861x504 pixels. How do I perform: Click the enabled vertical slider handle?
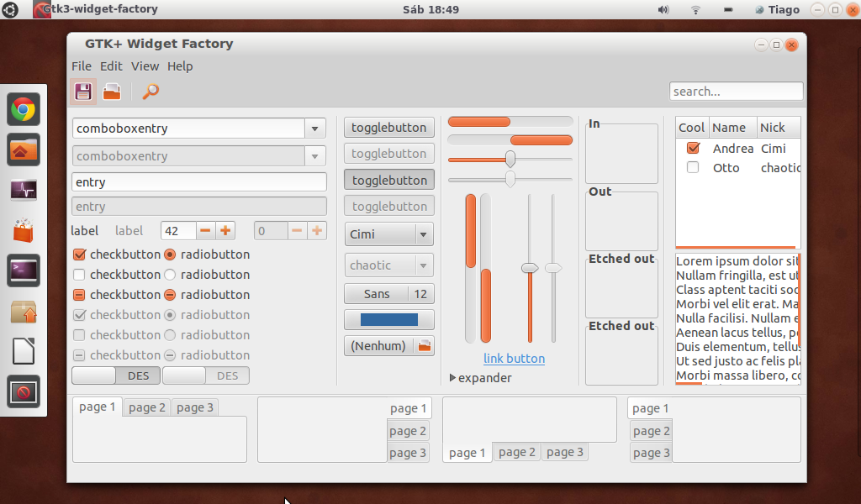pyautogui.click(x=530, y=268)
